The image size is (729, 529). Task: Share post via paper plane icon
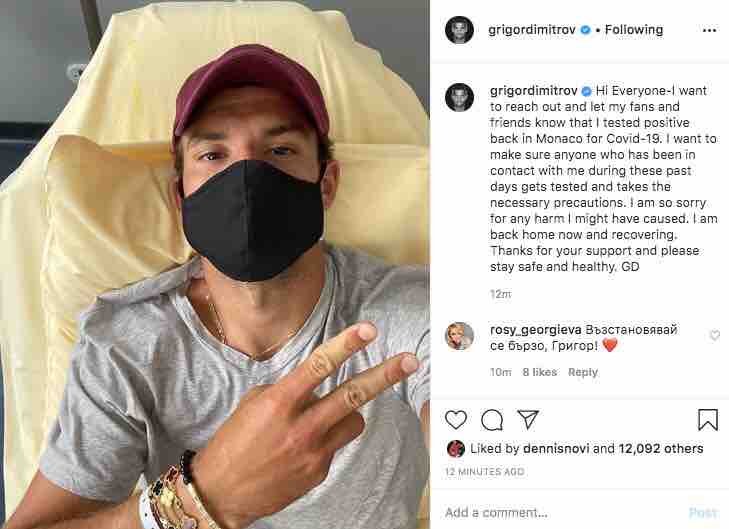point(528,419)
